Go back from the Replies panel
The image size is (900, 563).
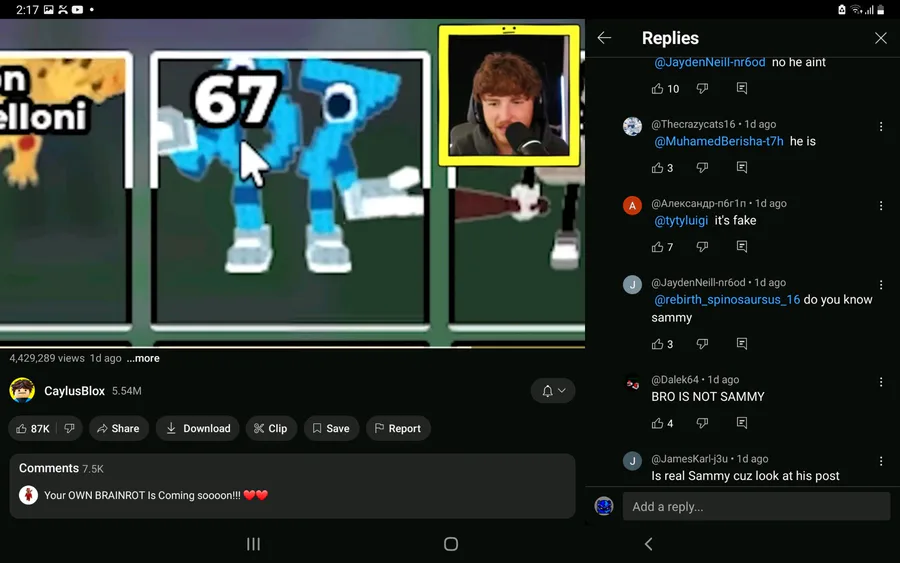(x=604, y=38)
